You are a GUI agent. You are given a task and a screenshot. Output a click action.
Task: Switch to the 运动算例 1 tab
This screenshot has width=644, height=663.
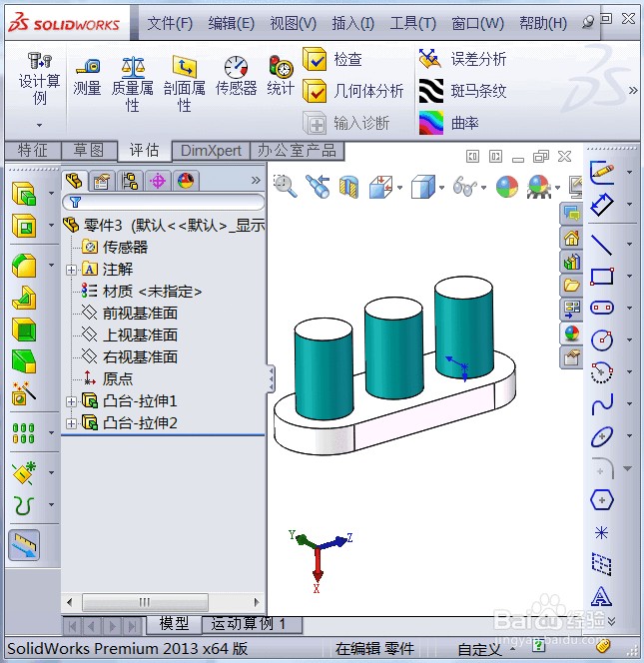pos(252,624)
